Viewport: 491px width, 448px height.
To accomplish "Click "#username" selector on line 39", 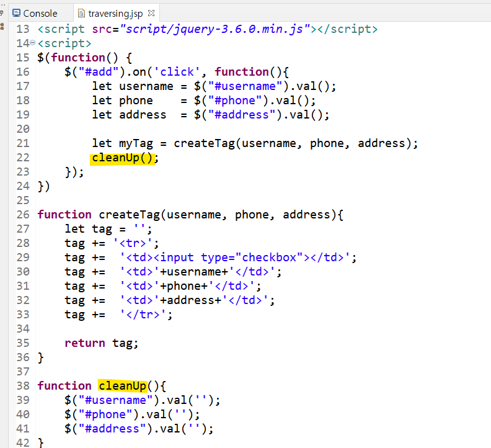I will [116, 400].
